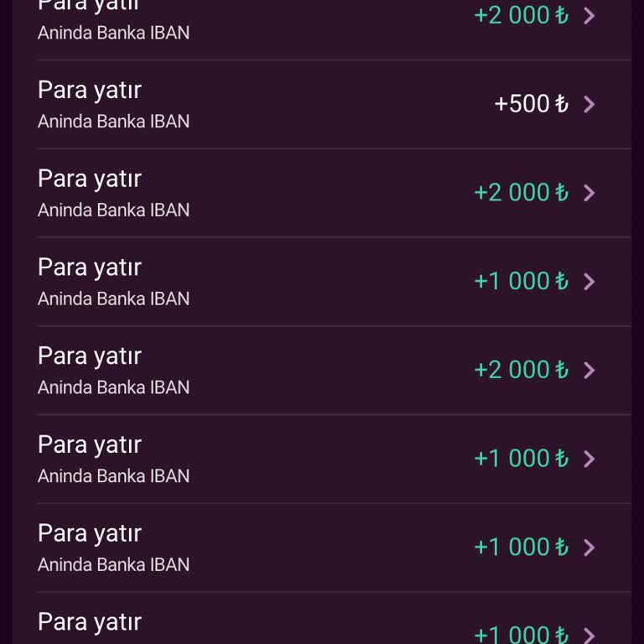The width and height of the screenshot is (644, 644).
Task: Select the white +500 ₺ amount
Action: point(532,103)
